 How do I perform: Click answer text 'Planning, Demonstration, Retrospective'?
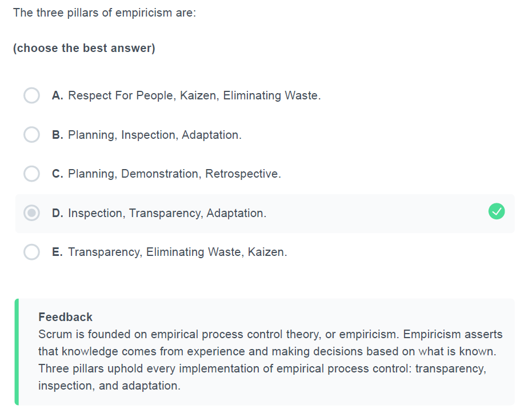tap(174, 174)
